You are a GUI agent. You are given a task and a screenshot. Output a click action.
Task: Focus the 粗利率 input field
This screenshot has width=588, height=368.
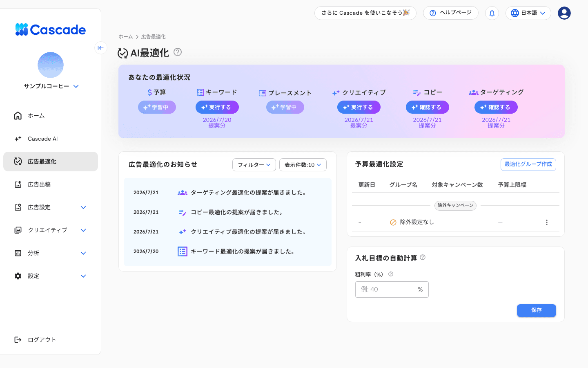(x=392, y=289)
